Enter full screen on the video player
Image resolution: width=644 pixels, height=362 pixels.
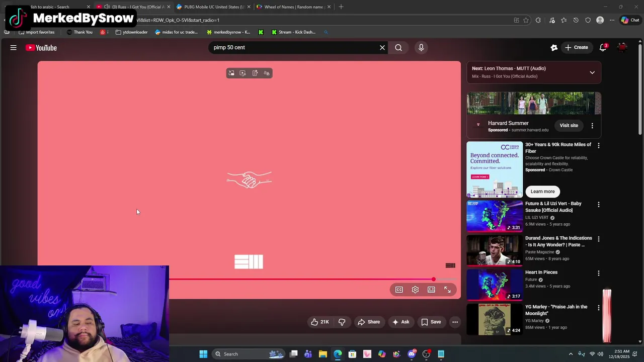coord(447,290)
